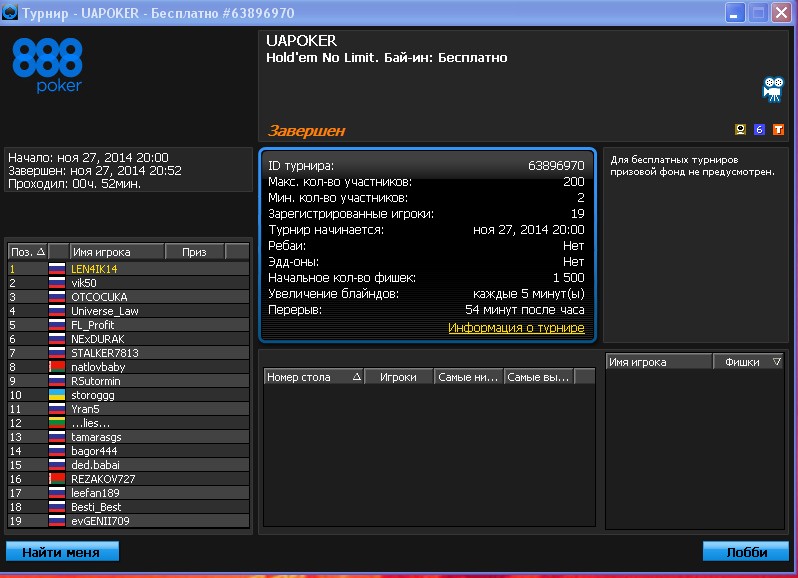798x578 pixels.
Task: Select player row tamarasgs
Action: pos(129,437)
